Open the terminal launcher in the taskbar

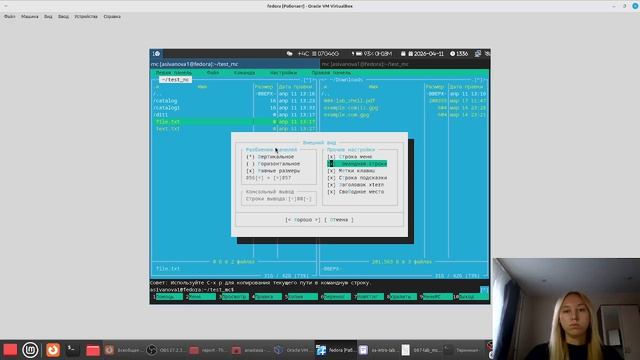73,350
